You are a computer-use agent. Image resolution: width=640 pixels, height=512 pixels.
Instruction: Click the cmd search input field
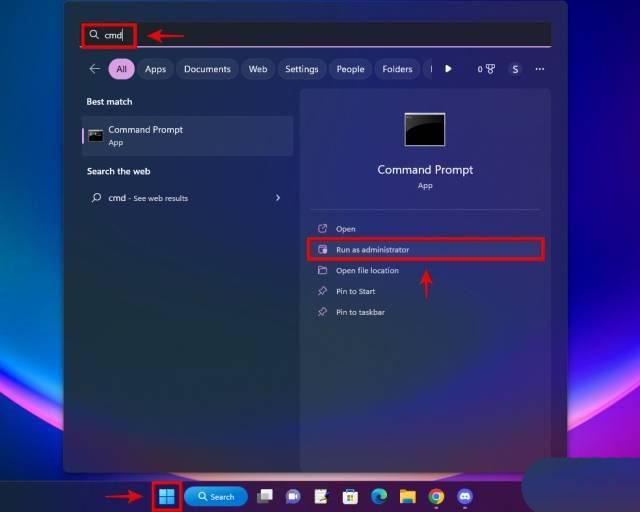[x=316, y=35]
